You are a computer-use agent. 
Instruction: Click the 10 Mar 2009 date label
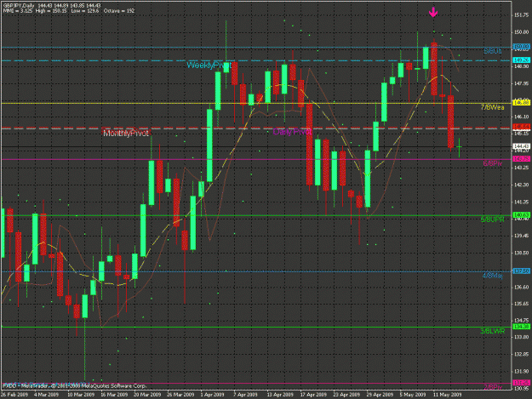click(x=81, y=395)
